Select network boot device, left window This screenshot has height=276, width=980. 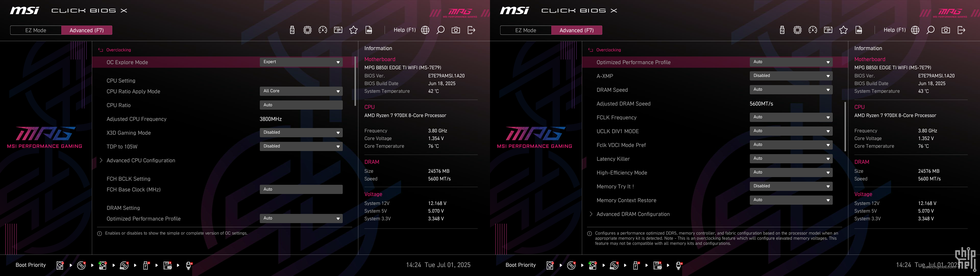pos(189,265)
